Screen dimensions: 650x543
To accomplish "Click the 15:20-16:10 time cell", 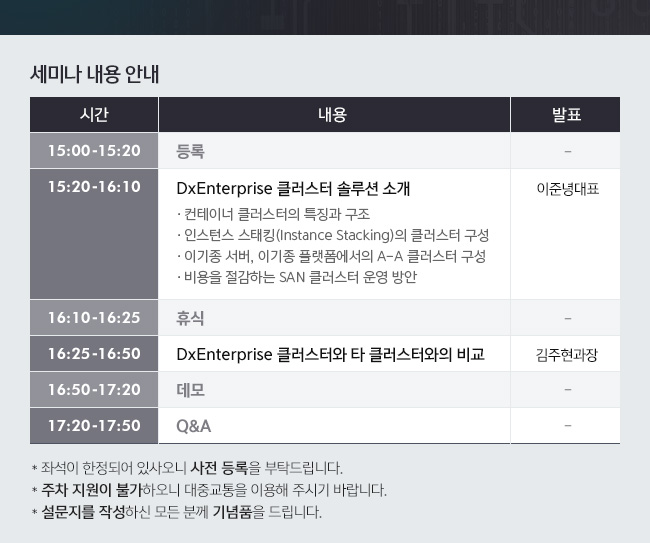I will click(94, 234).
